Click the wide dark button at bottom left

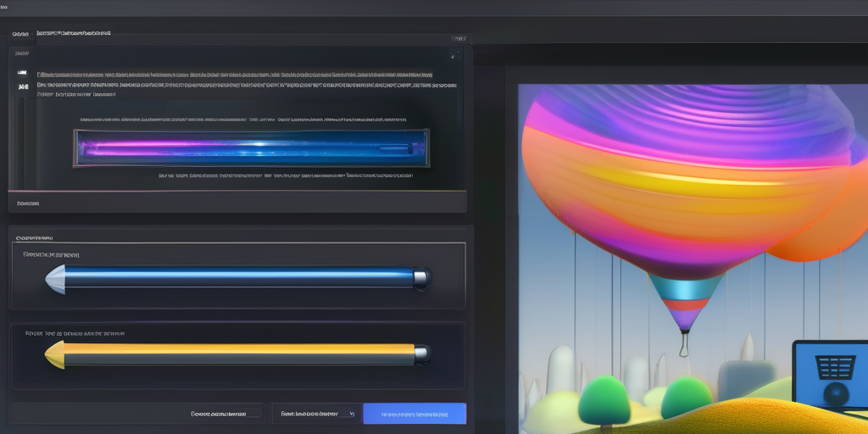(x=138, y=414)
